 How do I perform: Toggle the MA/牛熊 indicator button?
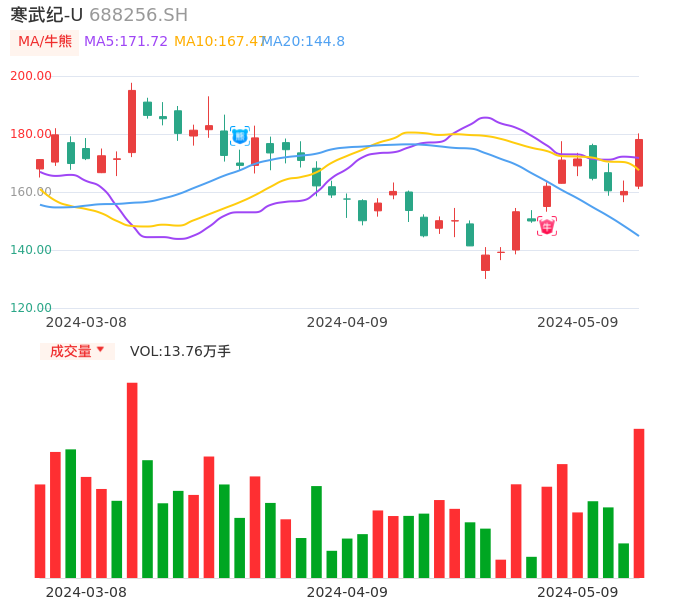(x=45, y=42)
